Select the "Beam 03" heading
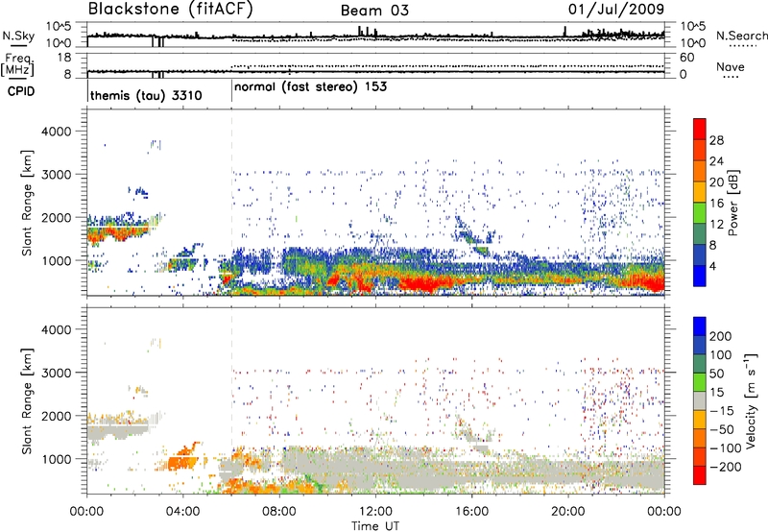This screenshot has height=532, width=768. (374, 11)
